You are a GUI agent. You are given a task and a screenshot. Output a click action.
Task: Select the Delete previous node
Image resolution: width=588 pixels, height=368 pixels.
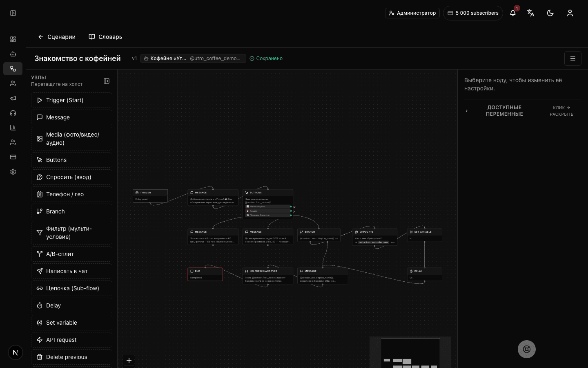pyautogui.click(x=72, y=357)
